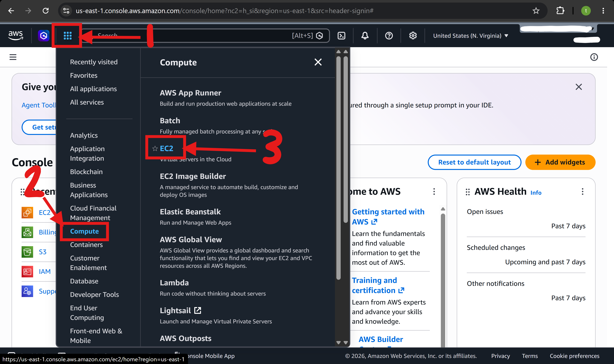Open AWS Health widget options menu
The width and height of the screenshot is (614, 364).
pos(582,192)
